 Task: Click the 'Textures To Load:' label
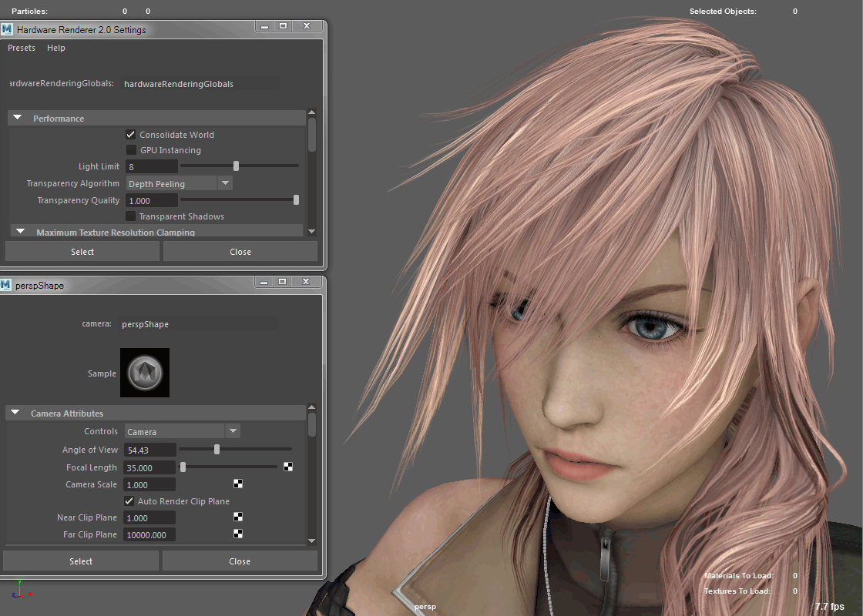(x=737, y=591)
